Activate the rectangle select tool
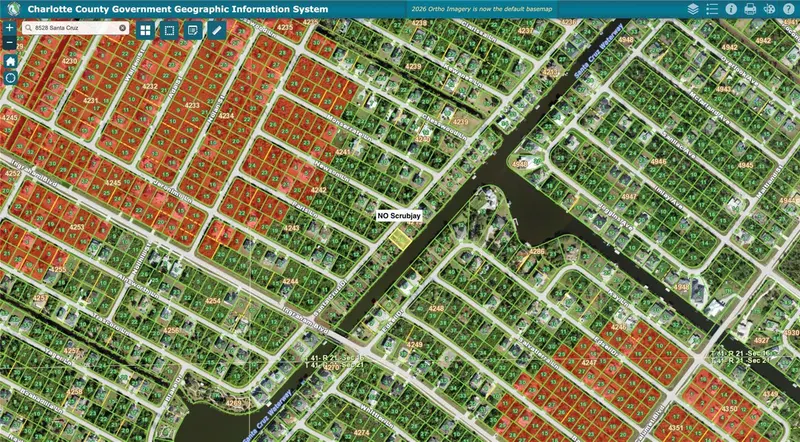800x442 pixels. (169, 31)
